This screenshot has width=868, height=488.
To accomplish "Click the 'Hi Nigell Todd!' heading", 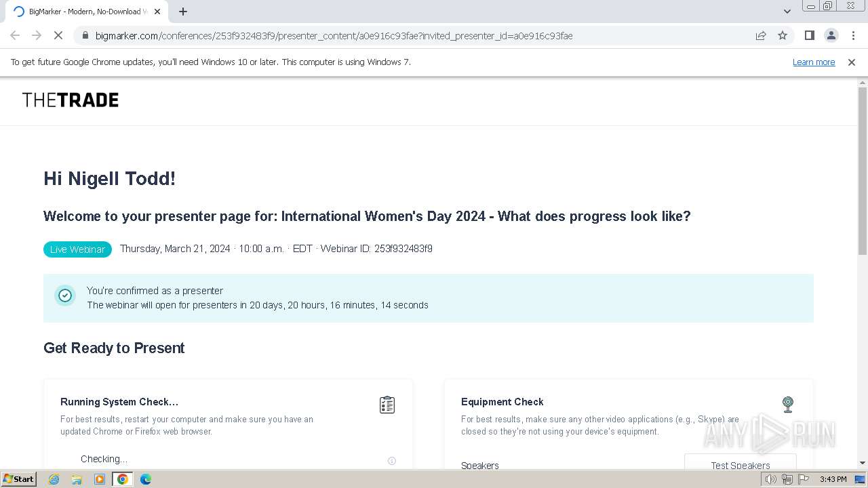I will click(110, 179).
